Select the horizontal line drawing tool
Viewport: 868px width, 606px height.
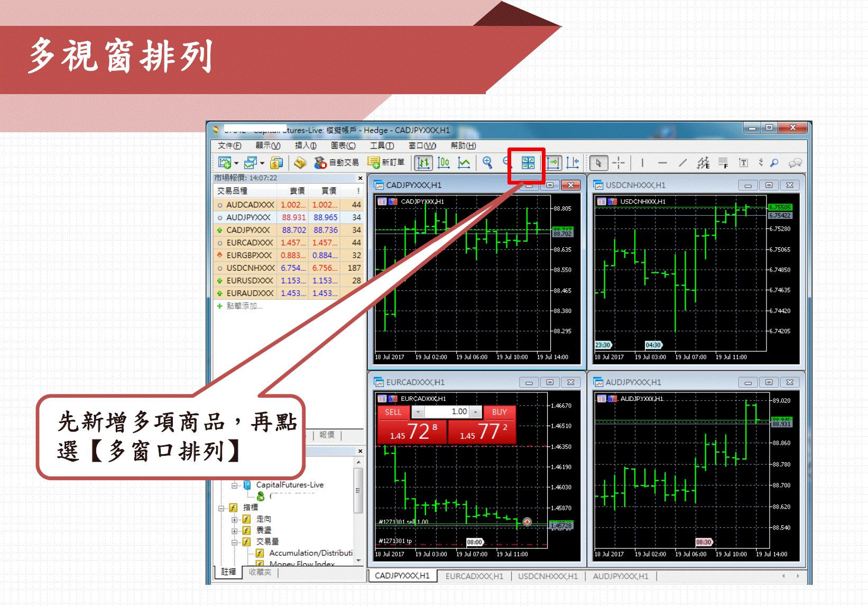(x=662, y=163)
